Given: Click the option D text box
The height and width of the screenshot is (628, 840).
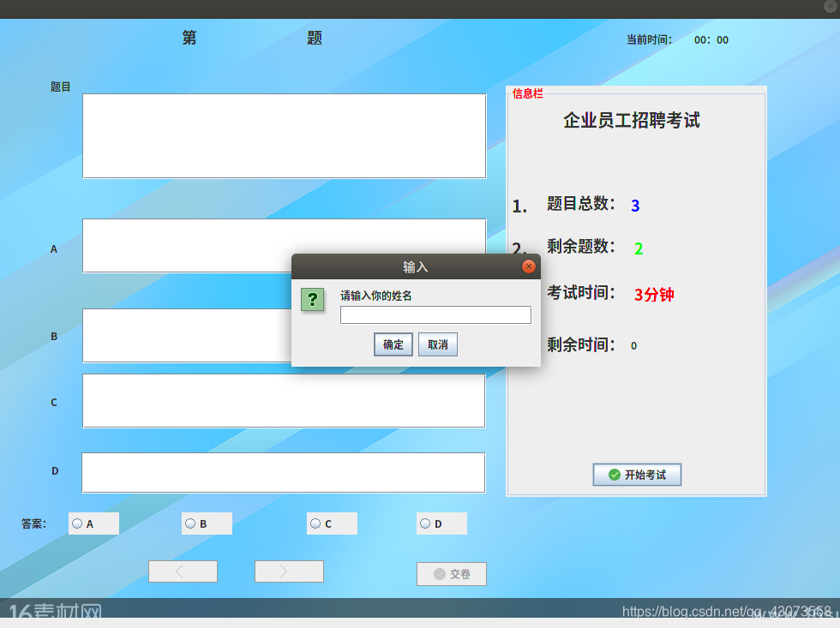Looking at the screenshot, I should 284,473.
